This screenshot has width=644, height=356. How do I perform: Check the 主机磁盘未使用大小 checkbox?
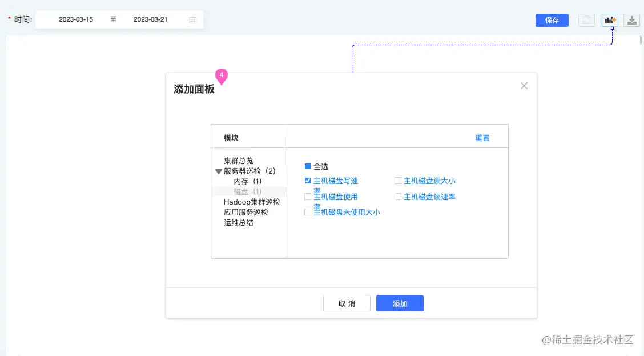(x=308, y=212)
